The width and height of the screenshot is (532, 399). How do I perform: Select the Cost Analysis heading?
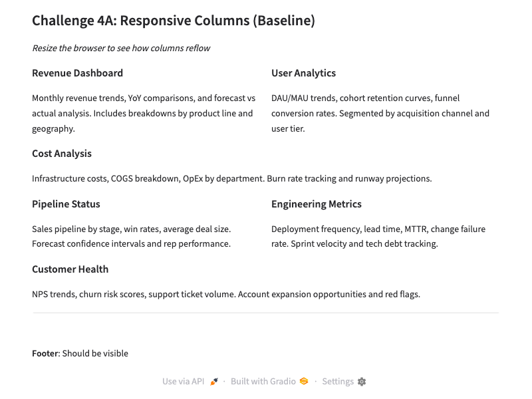(62, 154)
